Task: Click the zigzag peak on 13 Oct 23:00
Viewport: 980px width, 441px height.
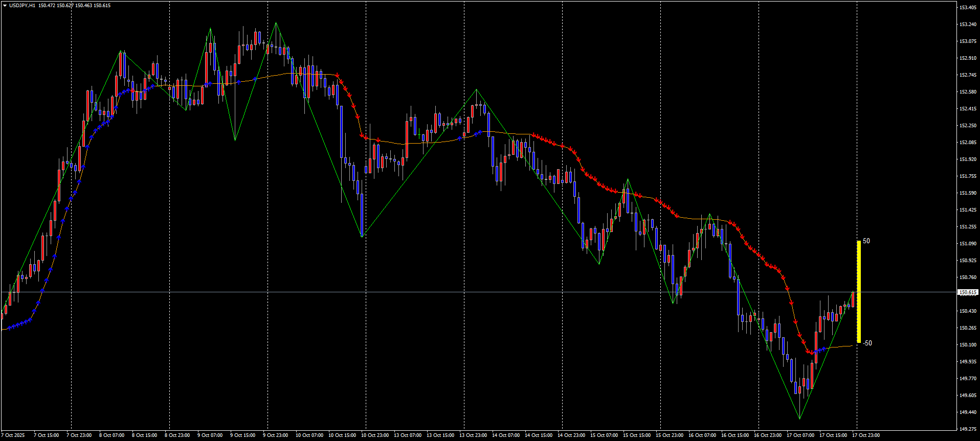Action: (477, 90)
